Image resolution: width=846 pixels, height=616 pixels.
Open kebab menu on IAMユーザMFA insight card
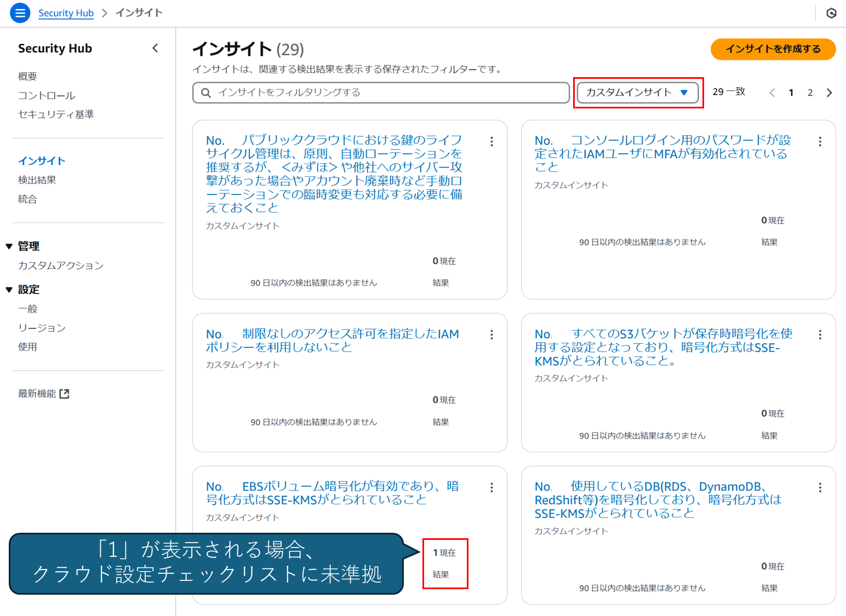820,141
